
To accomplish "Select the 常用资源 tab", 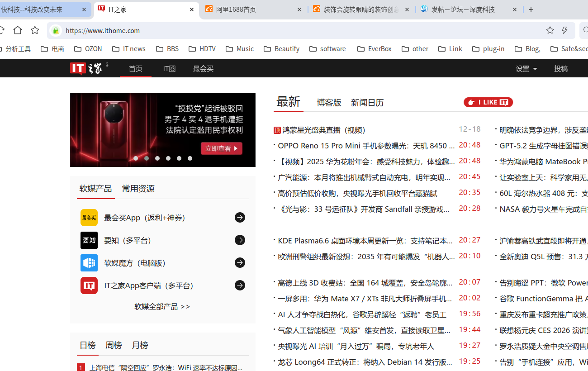I will 138,189.
